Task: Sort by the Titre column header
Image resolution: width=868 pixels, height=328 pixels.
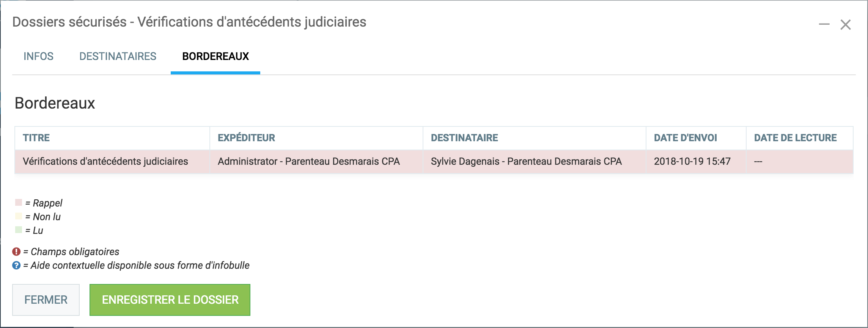Action: coord(36,138)
